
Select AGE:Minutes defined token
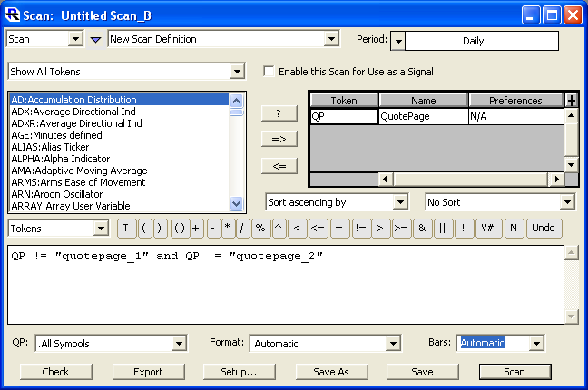pos(119,135)
